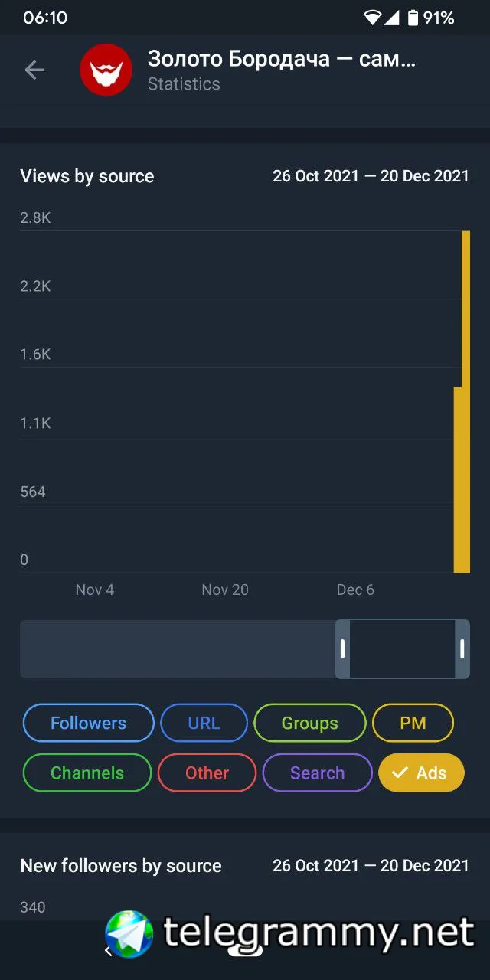The width and height of the screenshot is (490, 980).
Task: Click the right handle of range selector
Action: [462, 649]
